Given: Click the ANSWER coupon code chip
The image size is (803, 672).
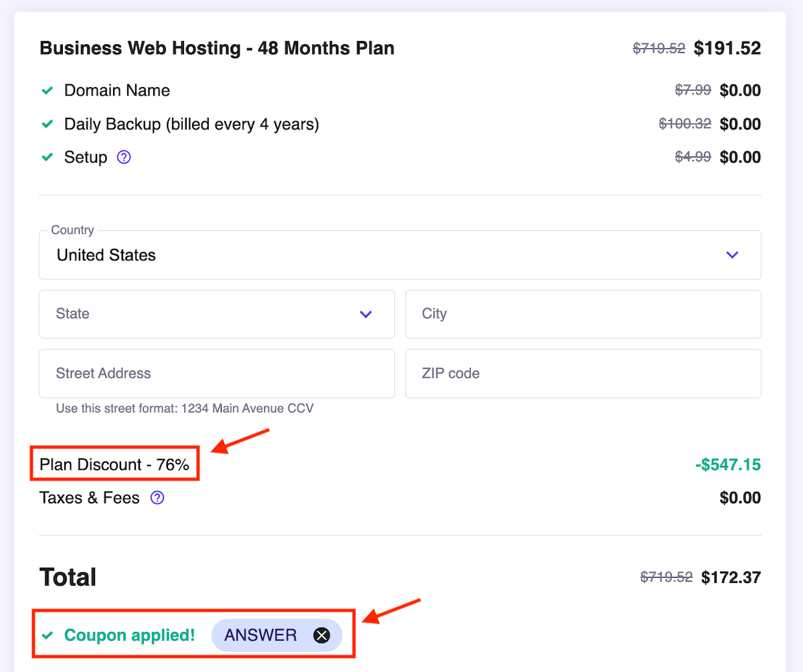Looking at the screenshot, I should pos(261,635).
